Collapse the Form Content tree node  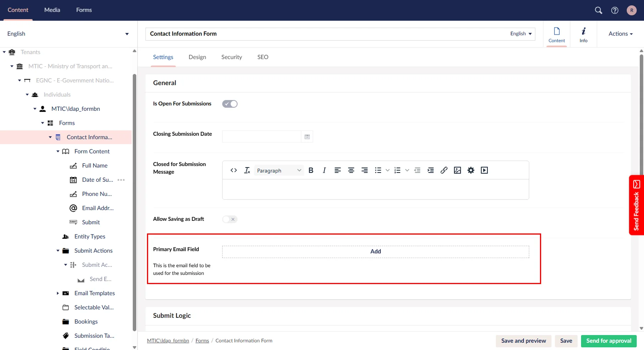pos(58,151)
